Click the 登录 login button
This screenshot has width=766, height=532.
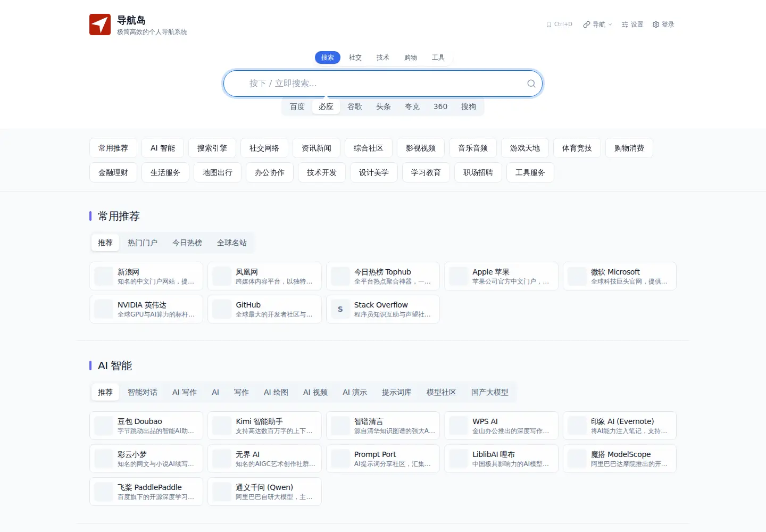pos(663,24)
